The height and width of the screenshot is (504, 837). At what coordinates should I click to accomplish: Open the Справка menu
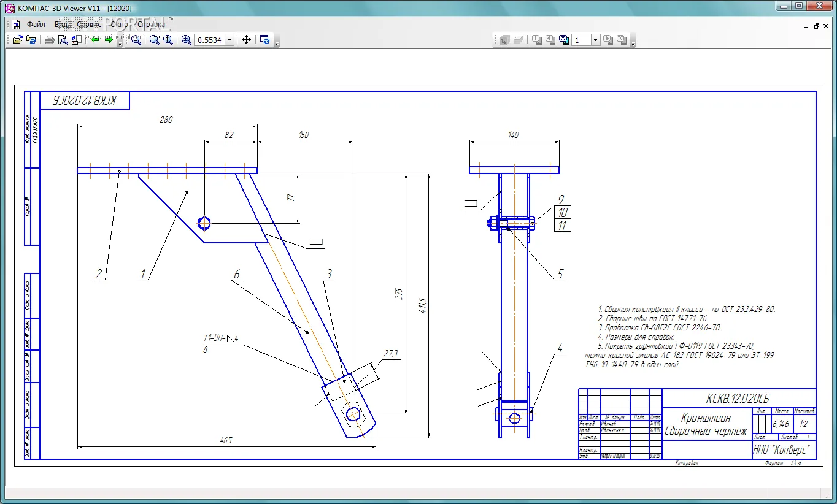pos(151,25)
